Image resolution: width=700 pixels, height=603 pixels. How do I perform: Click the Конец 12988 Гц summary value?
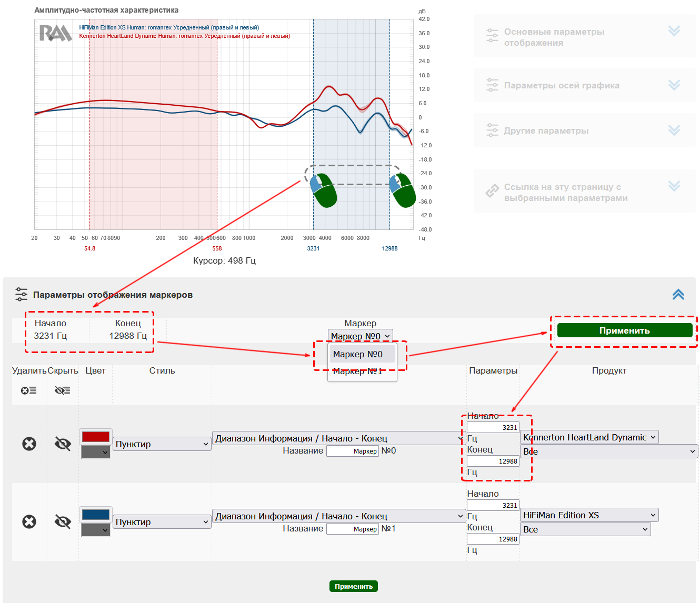[128, 336]
